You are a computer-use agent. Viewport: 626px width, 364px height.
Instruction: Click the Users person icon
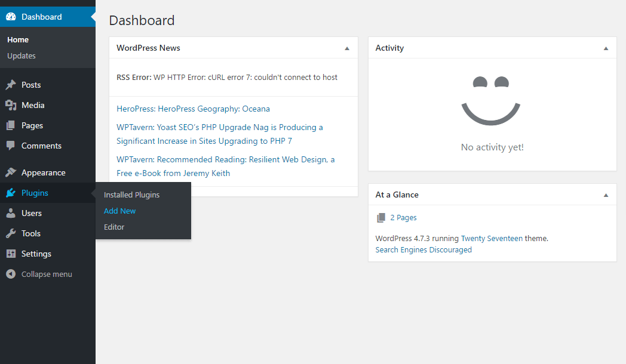(x=11, y=213)
